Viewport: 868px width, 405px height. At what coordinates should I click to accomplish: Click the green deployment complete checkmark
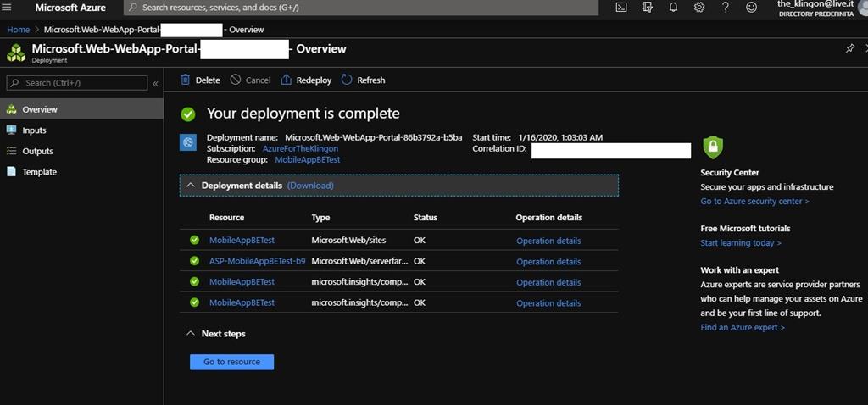coord(188,114)
